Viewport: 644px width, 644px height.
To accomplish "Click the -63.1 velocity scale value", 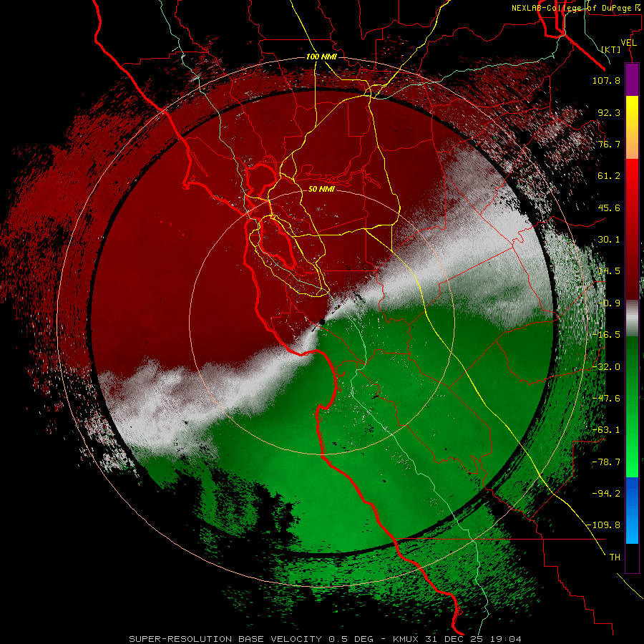I will [x=606, y=430].
